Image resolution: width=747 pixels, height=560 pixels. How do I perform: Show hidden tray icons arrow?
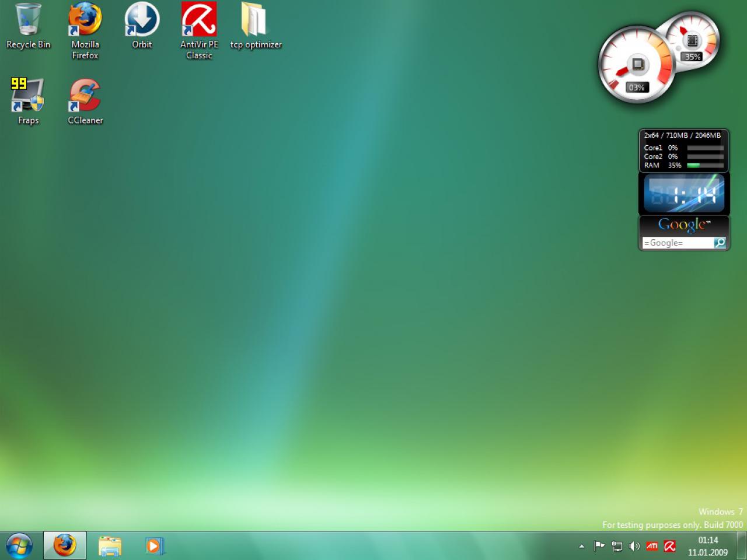click(581, 547)
